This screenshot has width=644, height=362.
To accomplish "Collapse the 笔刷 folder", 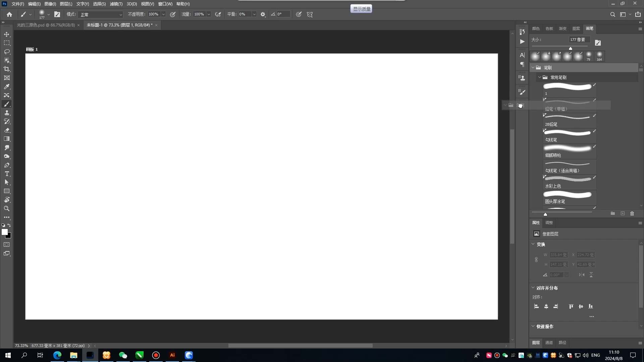I will click(x=533, y=67).
